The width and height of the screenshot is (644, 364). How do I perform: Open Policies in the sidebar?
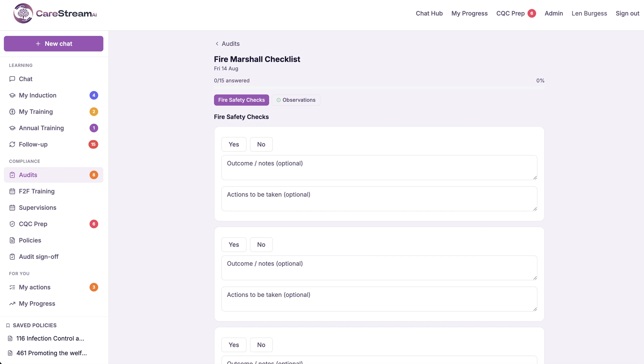click(54, 240)
